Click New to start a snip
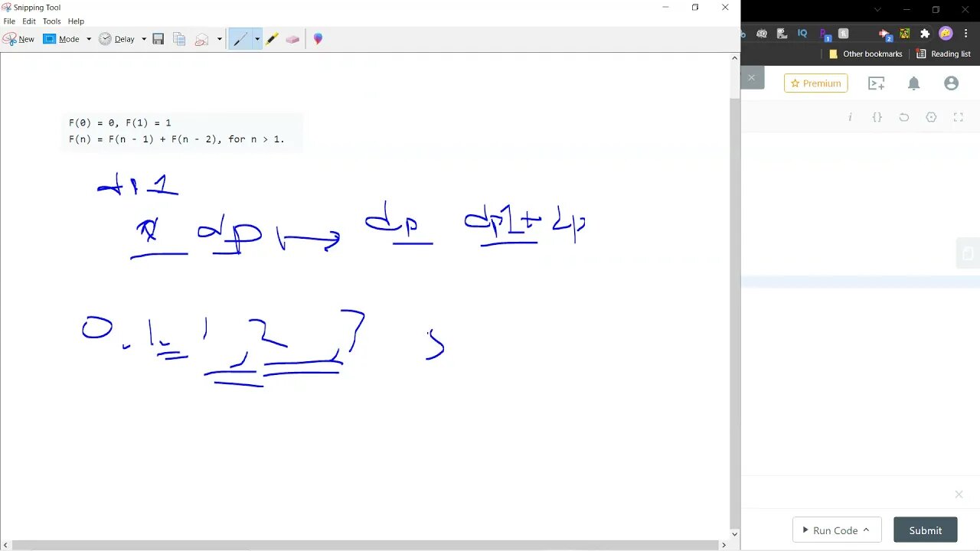Screen dimensions: 980x551 pos(19,39)
